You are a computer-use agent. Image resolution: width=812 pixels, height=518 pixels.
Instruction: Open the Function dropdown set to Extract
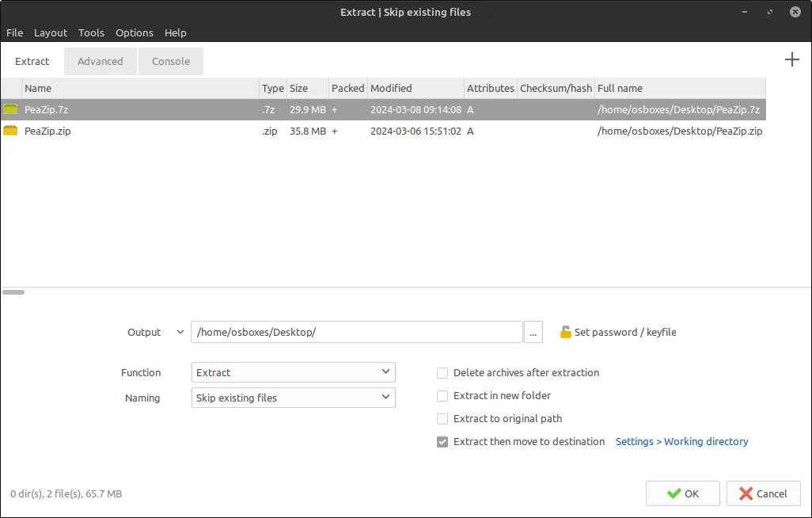pos(293,372)
